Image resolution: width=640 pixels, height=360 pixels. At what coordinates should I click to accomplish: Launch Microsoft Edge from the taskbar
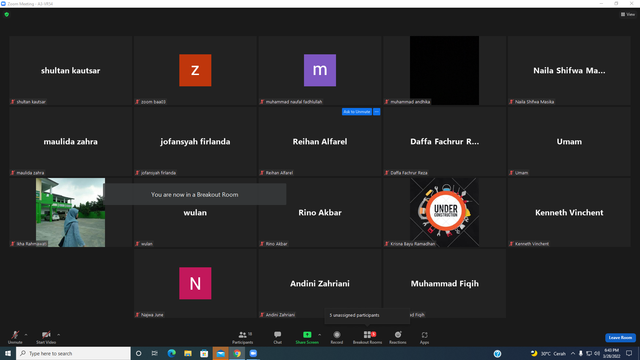(171, 353)
